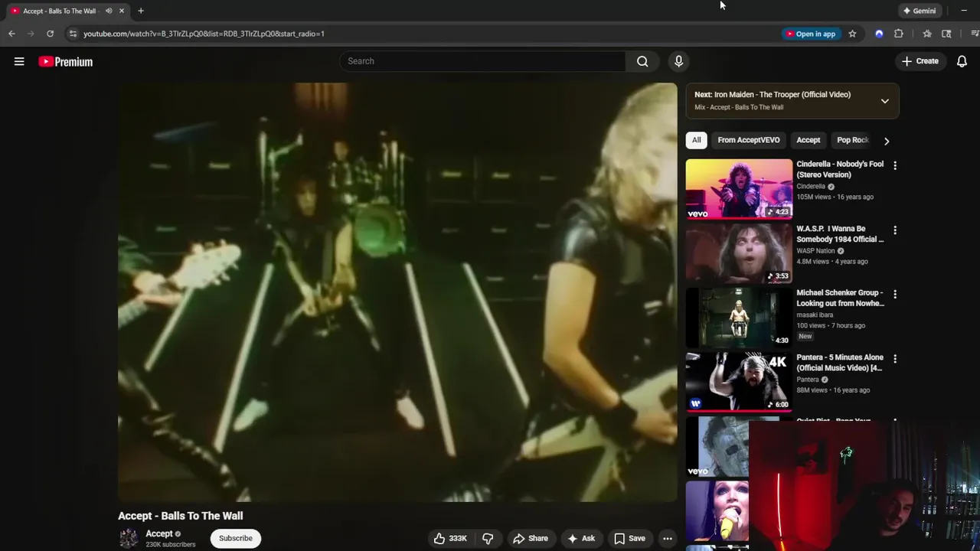
Task: Focus the YouTube Search field
Action: tap(483, 61)
